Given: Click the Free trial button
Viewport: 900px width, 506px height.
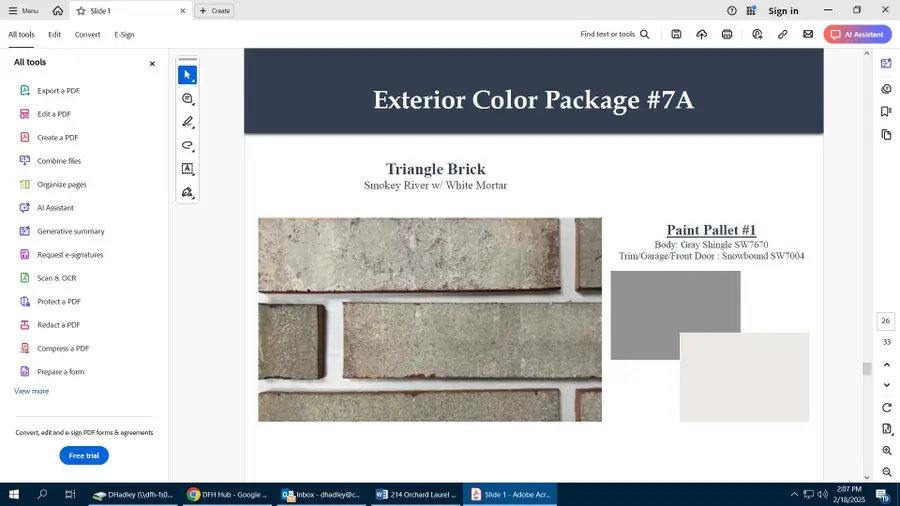Looking at the screenshot, I should pos(84,455).
